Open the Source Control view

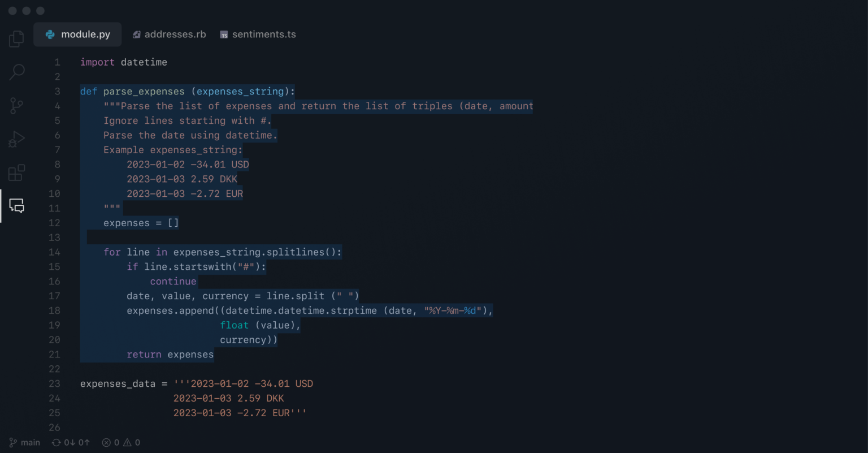click(16, 105)
